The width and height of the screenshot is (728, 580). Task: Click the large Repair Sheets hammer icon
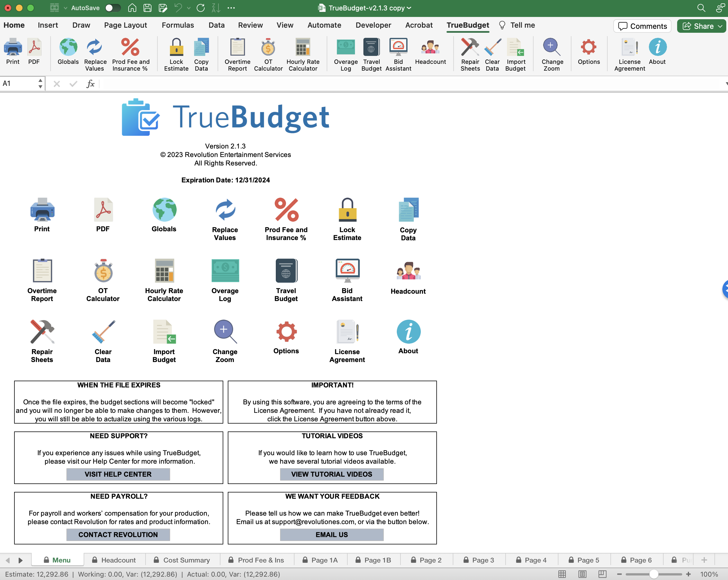42,332
